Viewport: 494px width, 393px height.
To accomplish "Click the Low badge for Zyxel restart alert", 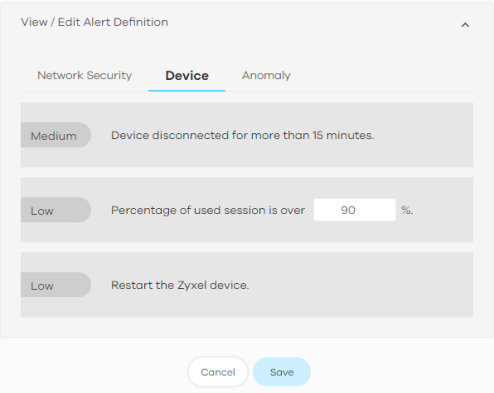I will coord(56,285).
